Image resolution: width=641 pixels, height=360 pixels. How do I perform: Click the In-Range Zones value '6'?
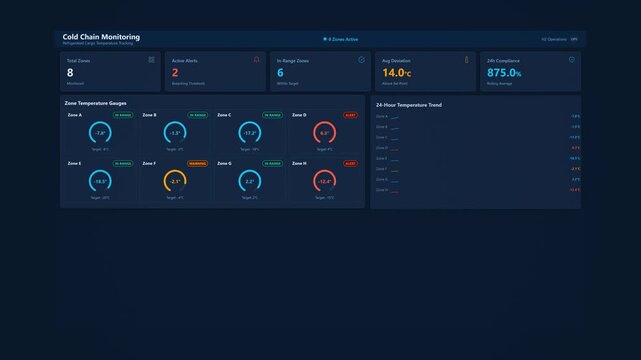point(280,73)
